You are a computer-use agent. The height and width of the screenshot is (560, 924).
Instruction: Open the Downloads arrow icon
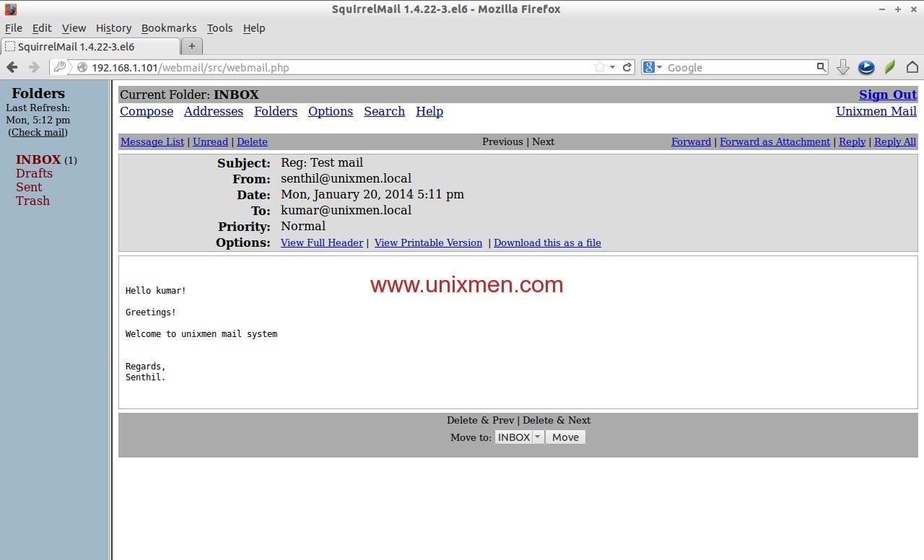[842, 67]
